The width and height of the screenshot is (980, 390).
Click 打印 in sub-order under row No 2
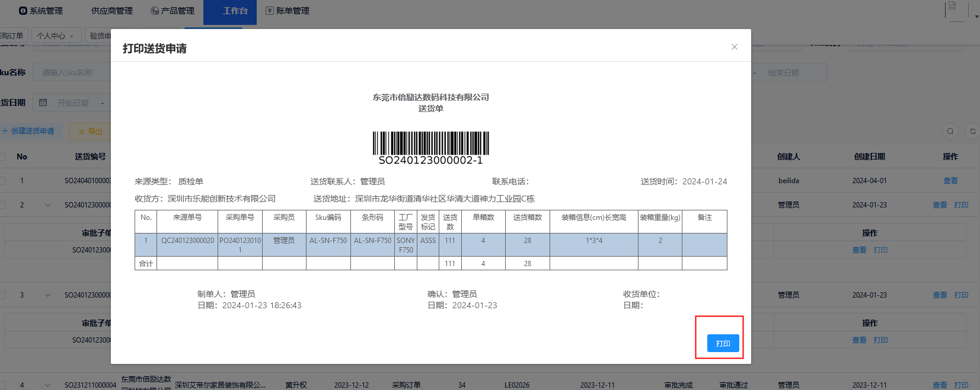(880, 250)
